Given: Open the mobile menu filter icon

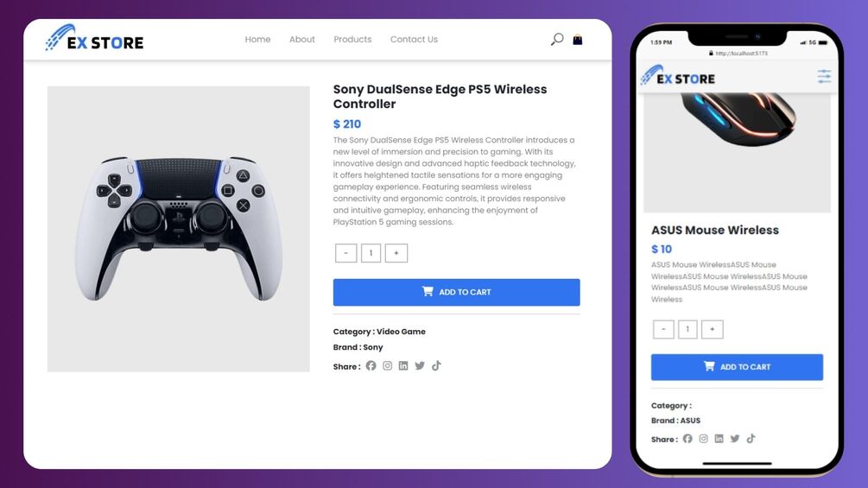Looking at the screenshot, I should pyautogui.click(x=824, y=76).
